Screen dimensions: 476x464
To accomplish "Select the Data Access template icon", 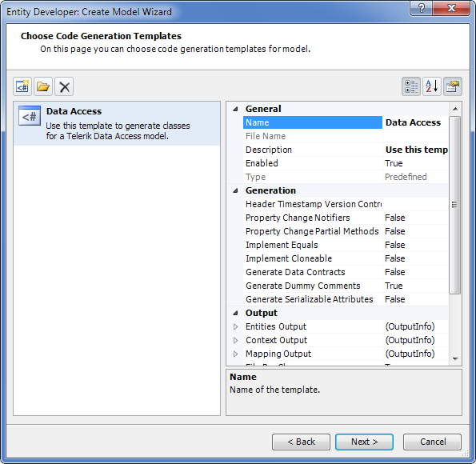I will 30,116.
